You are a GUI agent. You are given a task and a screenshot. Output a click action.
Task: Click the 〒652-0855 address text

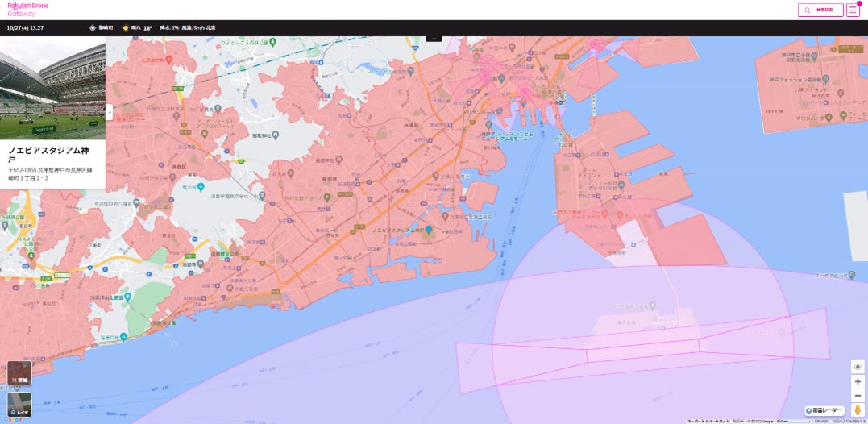pos(50,173)
